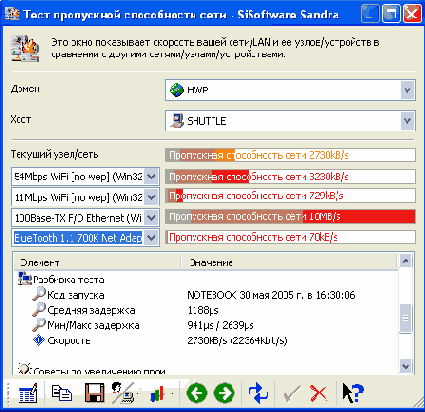Click the 1188µs average latency value
The height and width of the screenshot is (412, 425).
pyautogui.click(x=203, y=310)
